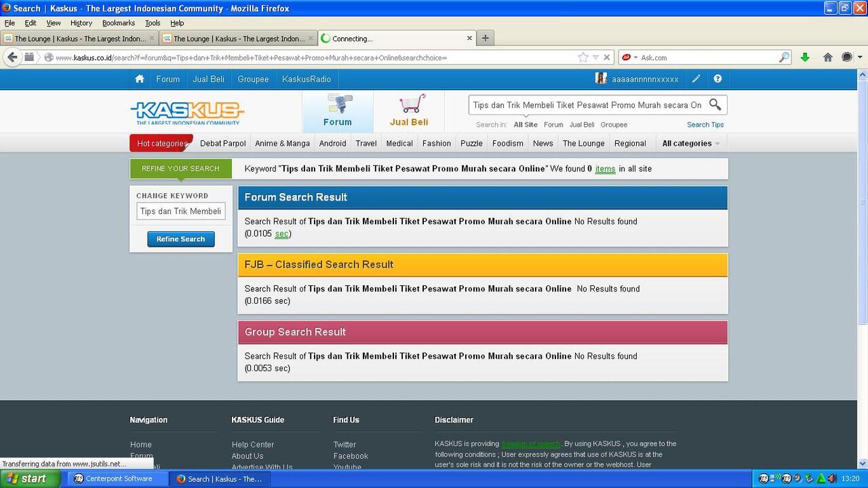
Task: Open Medical category
Action: (x=399, y=143)
